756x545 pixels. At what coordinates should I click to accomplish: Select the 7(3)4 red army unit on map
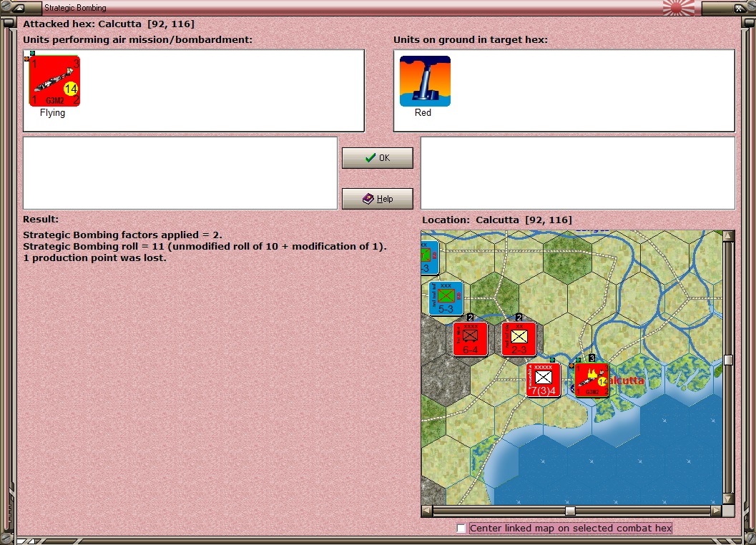544,380
